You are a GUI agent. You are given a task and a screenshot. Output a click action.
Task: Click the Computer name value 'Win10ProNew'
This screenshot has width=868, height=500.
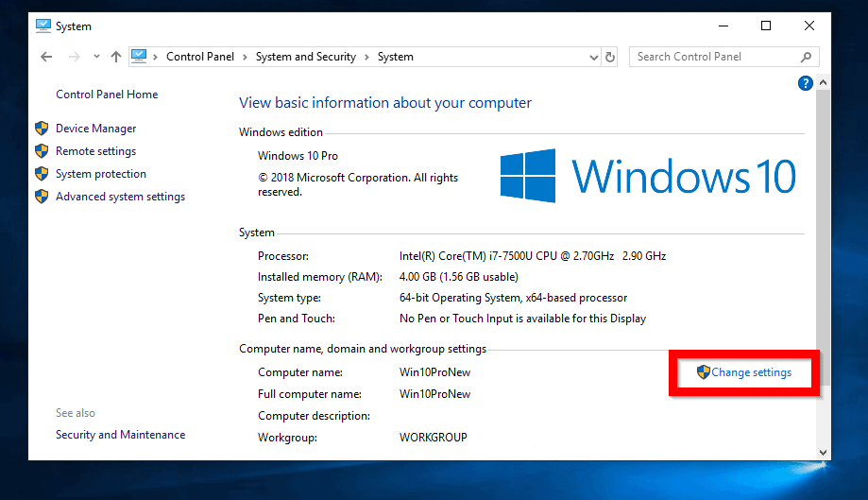(x=435, y=372)
